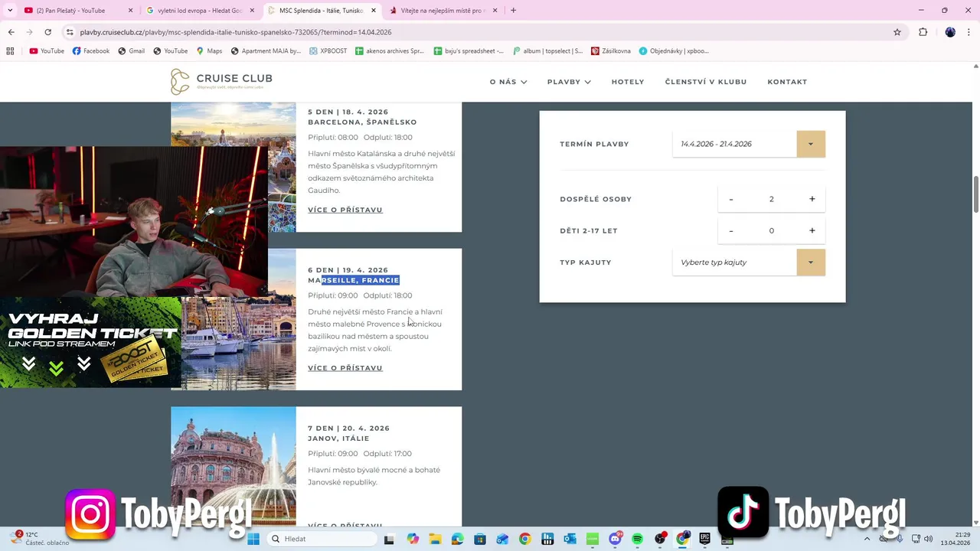Open the bxju's spreadsheet bookmark

click(469, 51)
